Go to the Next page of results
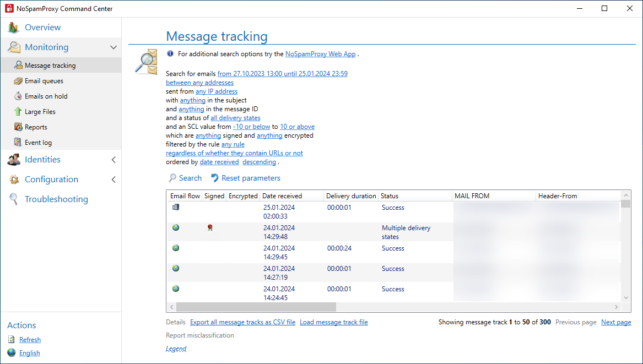Image resolution: width=643 pixels, height=364 pixels. [616, 322]
